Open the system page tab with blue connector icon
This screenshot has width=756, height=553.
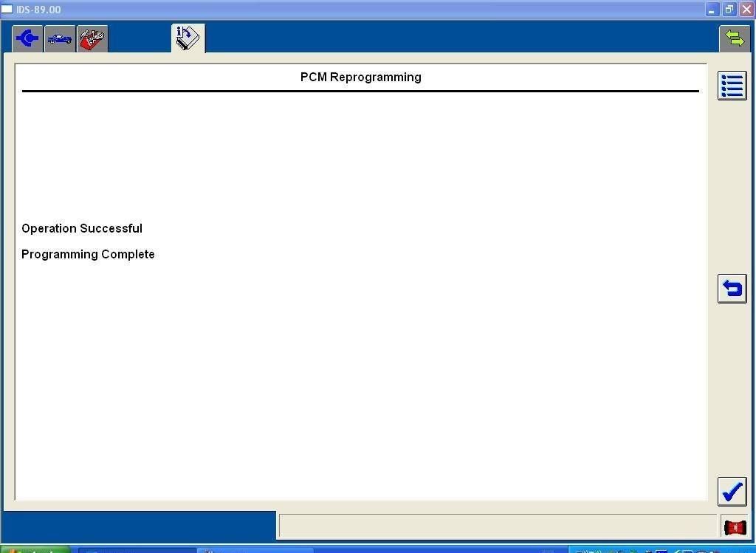[x=27, y=38]
